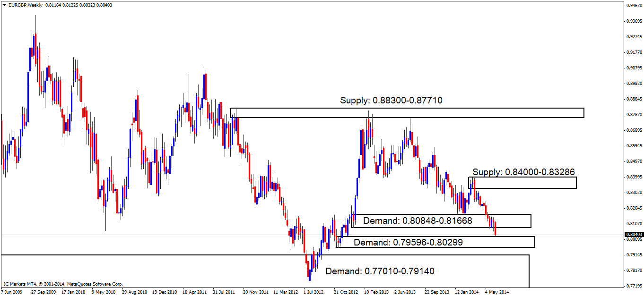The height and width of the screenshot is (296, 644).
Task: Click price level 0.83020 on the axis
Action: [x=634, y=193]
